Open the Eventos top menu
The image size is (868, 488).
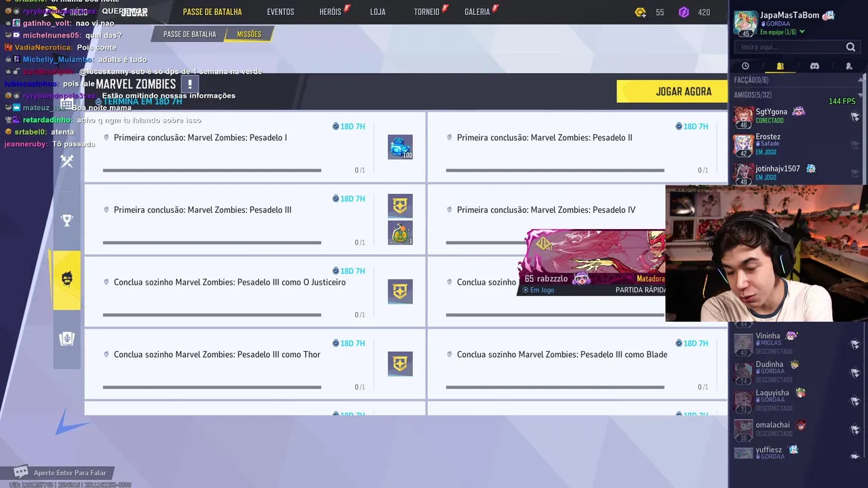(x=280, y=12)
